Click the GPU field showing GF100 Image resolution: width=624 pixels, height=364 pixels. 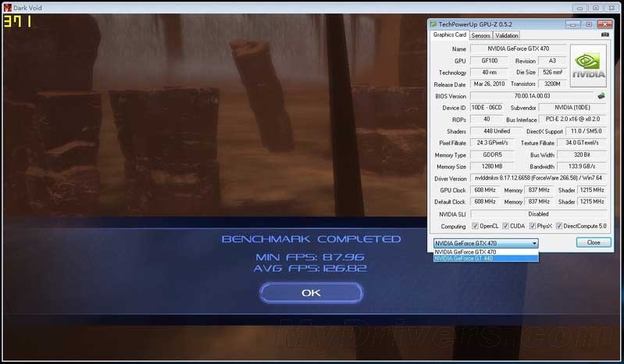pyautogui.click(x=490, y=61)
